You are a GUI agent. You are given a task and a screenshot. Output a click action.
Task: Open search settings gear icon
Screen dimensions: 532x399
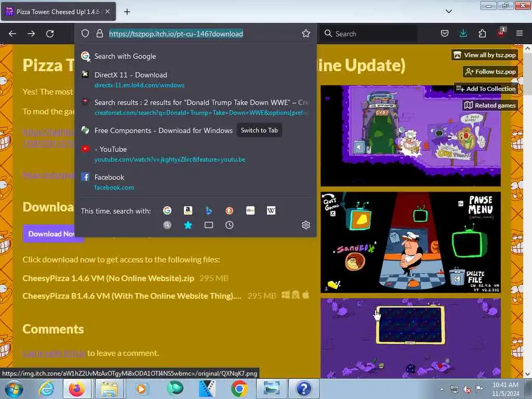pyautogui.click(x=305, y=225)
